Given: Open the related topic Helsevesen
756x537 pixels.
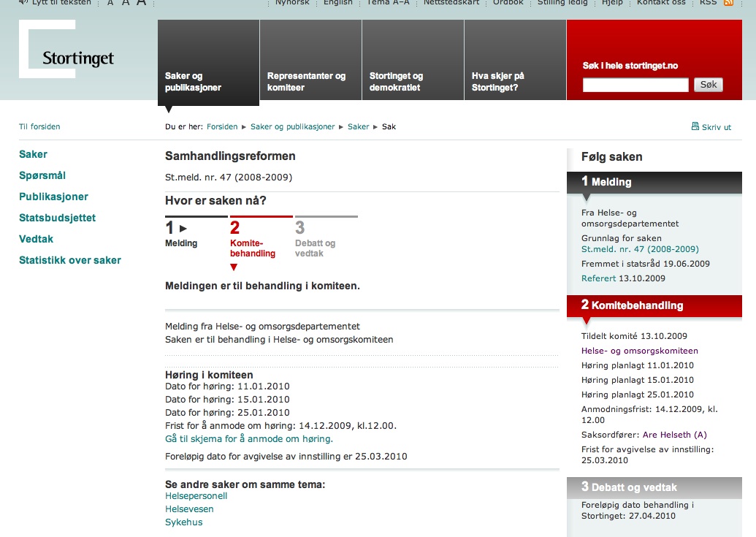Looking at the screenshot, I should pos(189,509).
